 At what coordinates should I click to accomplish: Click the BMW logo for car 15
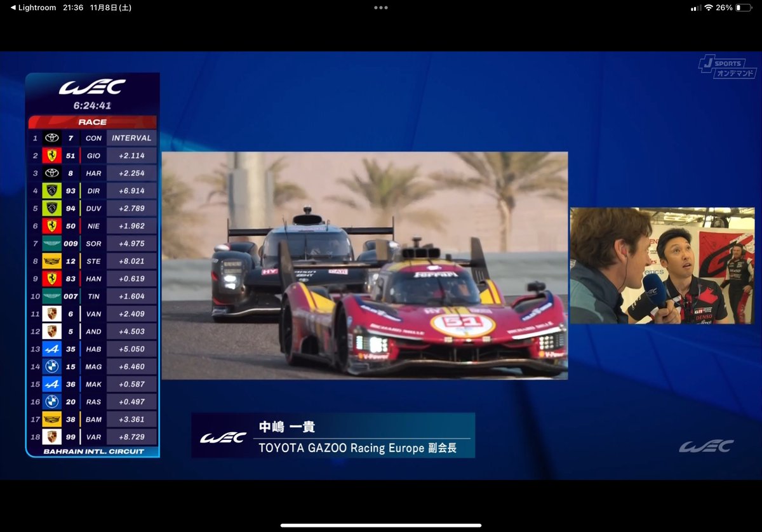tap(51, 366)
